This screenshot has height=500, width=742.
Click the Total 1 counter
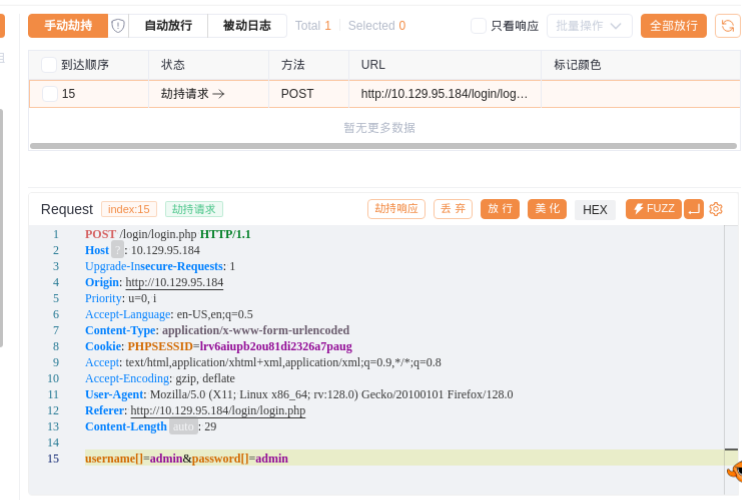[313, 26]
